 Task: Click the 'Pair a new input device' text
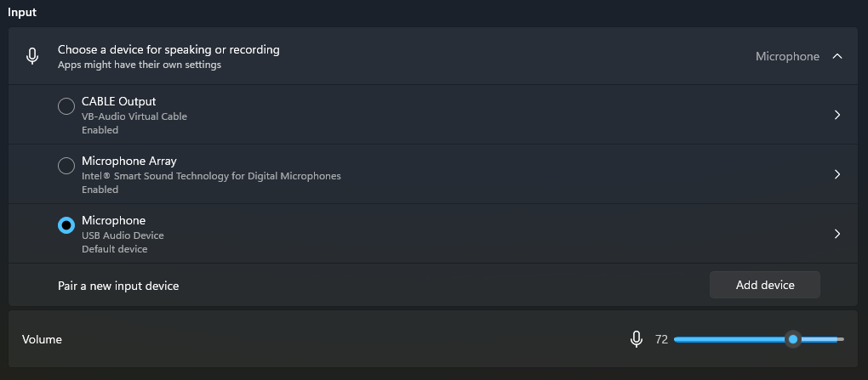tap(118, 286)
